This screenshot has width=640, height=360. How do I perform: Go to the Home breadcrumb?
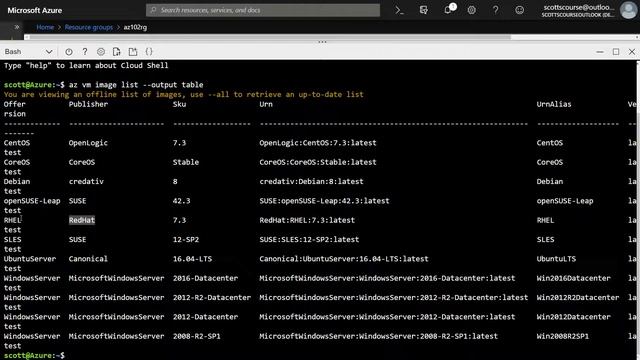coord(45,27)
